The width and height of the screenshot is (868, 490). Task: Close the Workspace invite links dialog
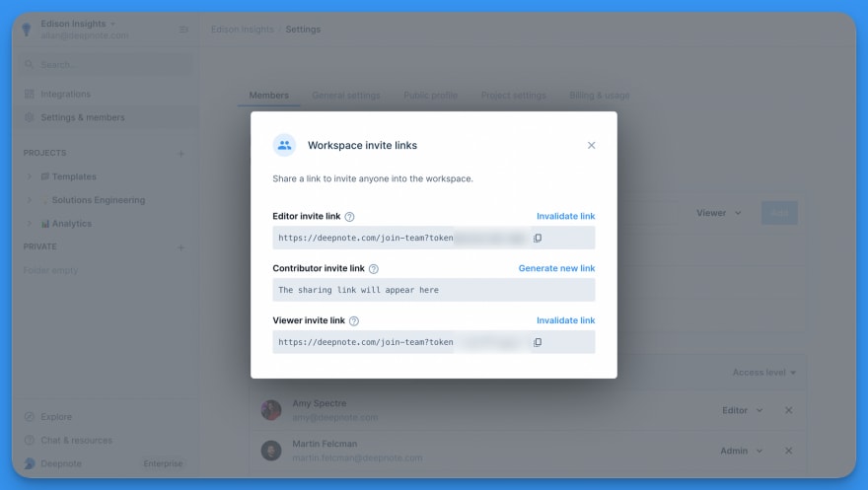(591, 146)
